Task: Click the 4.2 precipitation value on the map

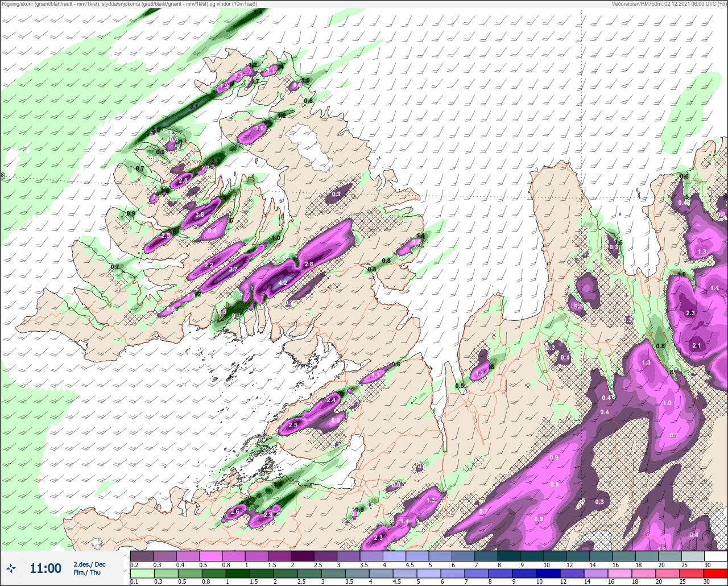Action: (283, 283)
